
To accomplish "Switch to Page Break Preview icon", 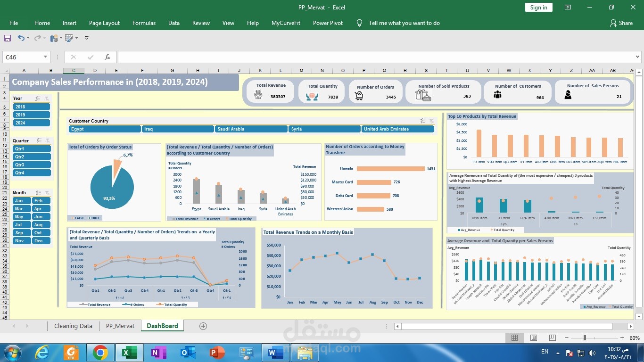I will click(x=552, y=338).
